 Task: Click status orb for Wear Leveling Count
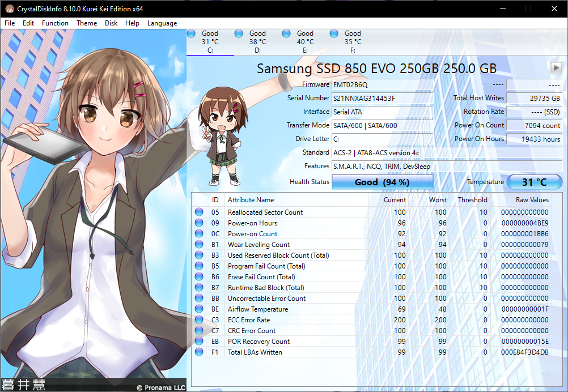(199, 244)
